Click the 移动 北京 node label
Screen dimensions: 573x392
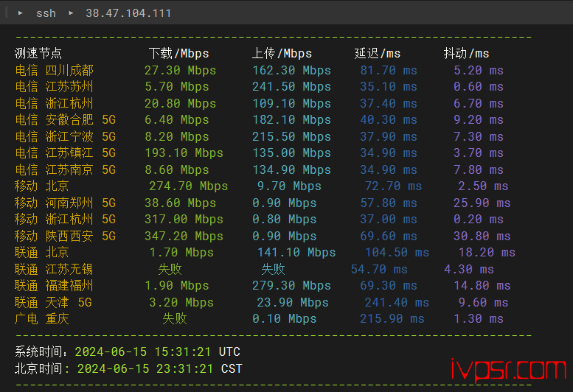[x=42, y=186]
